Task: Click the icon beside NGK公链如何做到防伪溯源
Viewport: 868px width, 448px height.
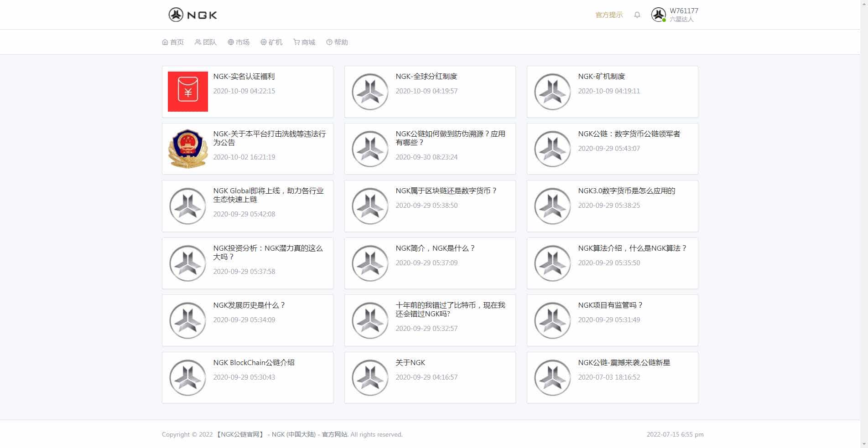Action: pos(370,149)
